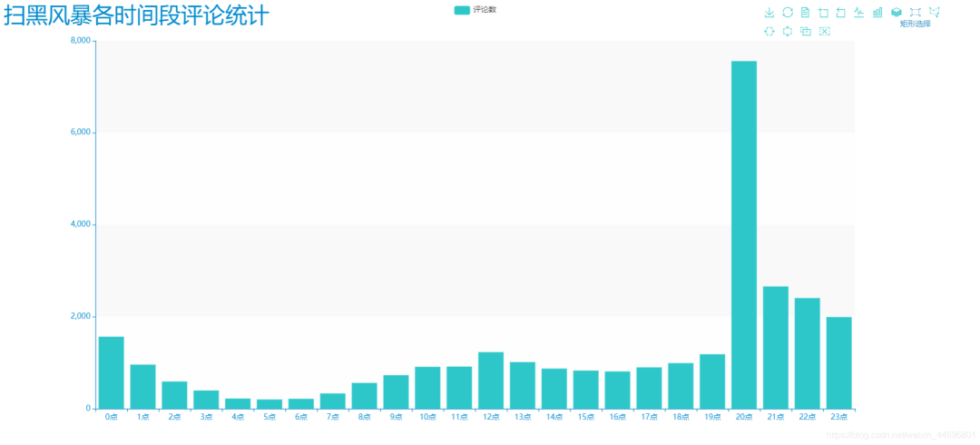This screenshot has width=980, height=445.
Task: Click the 2,000 y-axis label
Action: point(80,317)
